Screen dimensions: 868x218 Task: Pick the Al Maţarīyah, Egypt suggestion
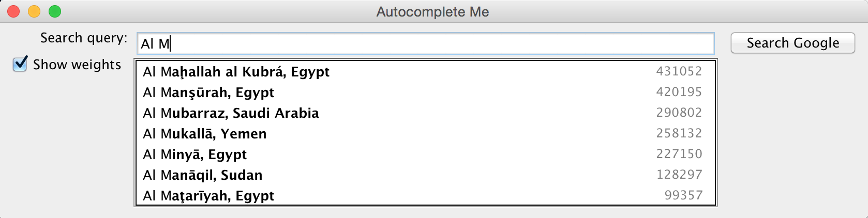(x=208, y=196)
